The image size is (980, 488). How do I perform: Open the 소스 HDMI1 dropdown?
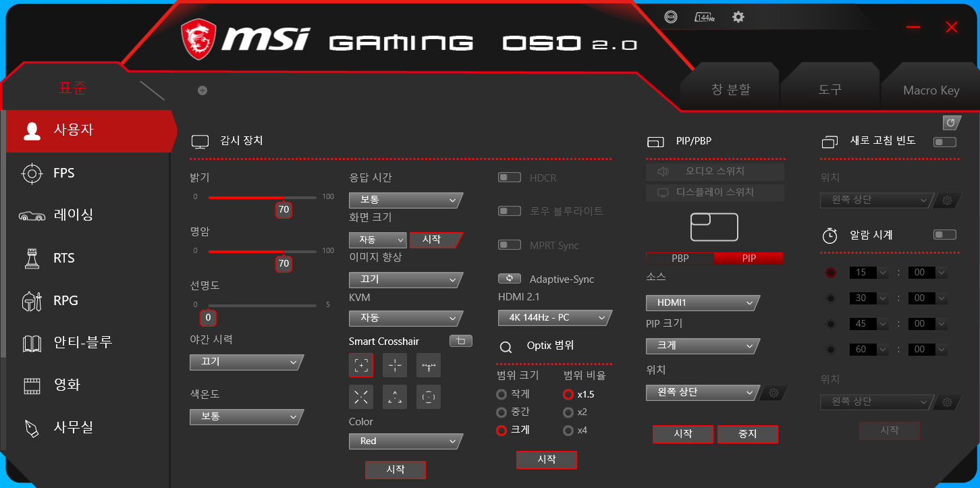[703, 303]
